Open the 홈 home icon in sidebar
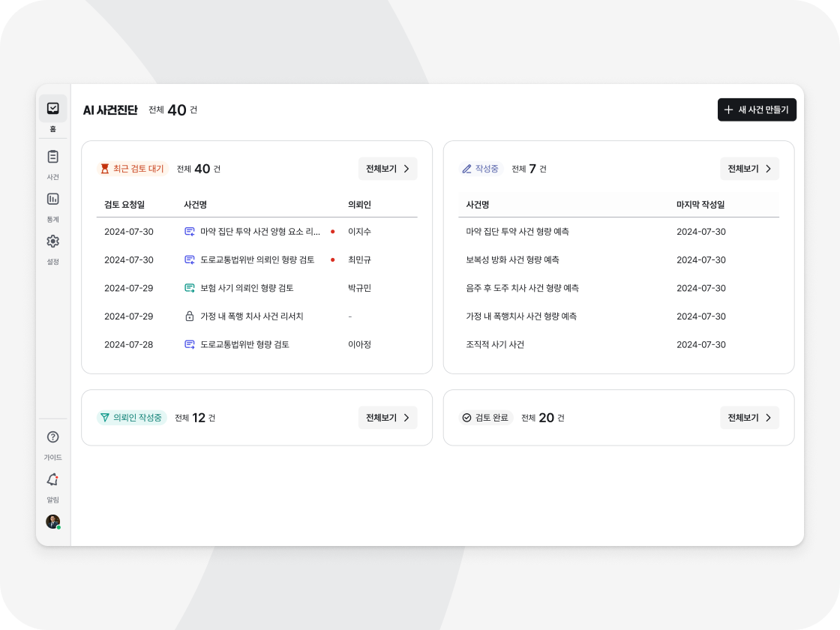Screen dimensions: 840x630 coord(53,109)
